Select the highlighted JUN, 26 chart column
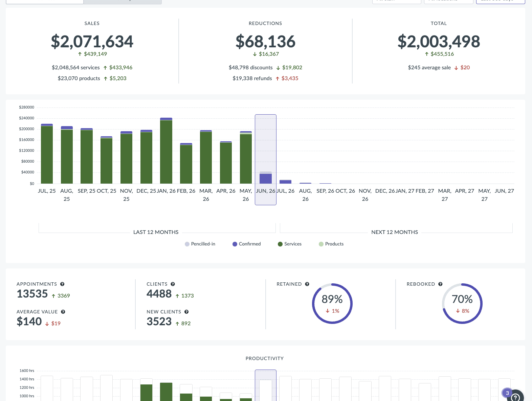The height and width of the screenshot is (401, 532). tap(266, 160)
